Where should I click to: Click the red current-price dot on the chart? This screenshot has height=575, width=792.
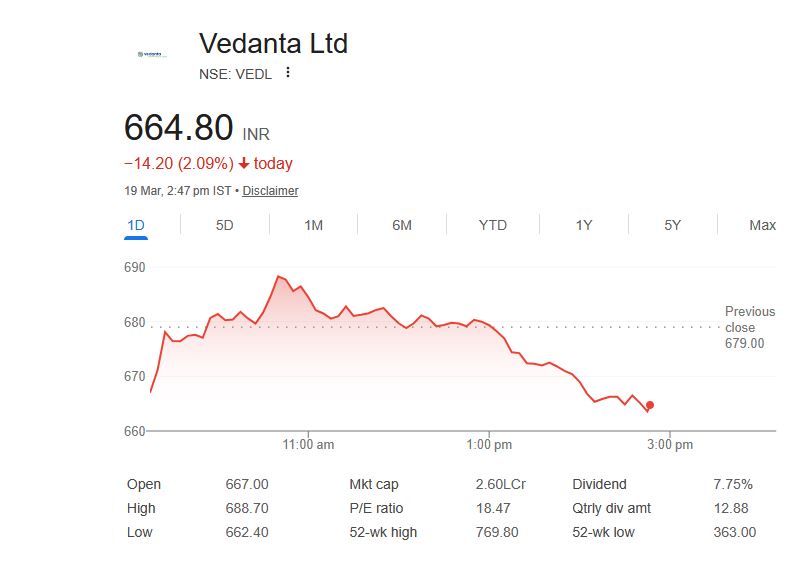tap(650, 405)
